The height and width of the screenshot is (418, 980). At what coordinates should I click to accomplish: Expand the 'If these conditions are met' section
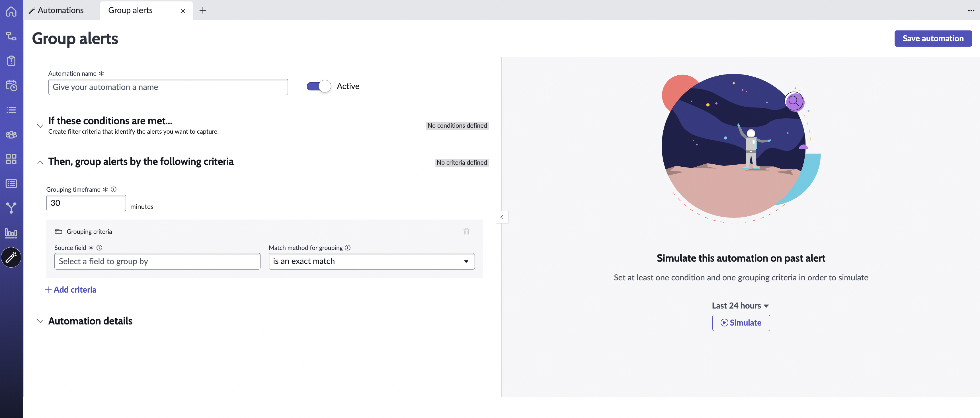pos(40,126)
